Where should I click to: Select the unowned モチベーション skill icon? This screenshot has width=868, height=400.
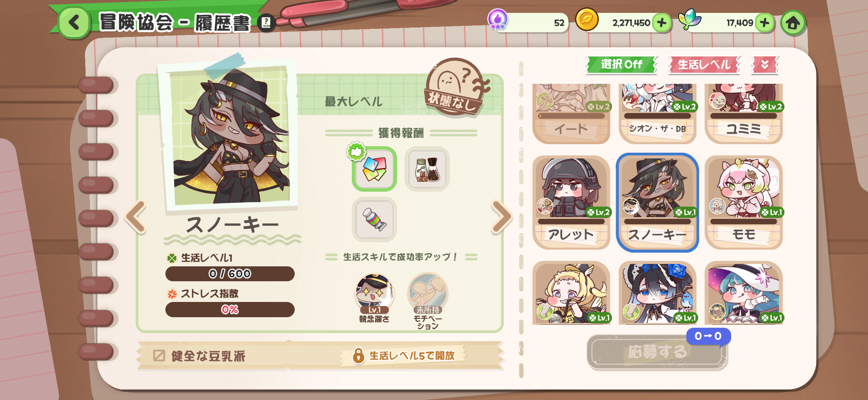(x=428, y=294)
